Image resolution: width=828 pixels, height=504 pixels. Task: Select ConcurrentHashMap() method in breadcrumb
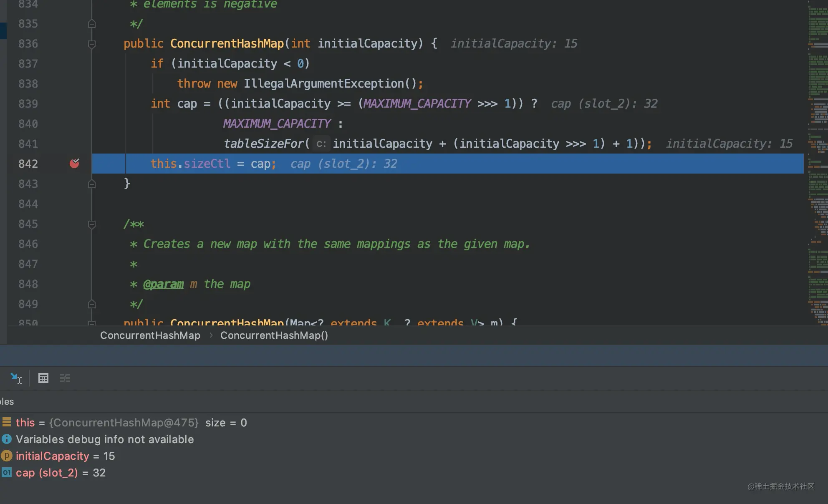point(274,335)
